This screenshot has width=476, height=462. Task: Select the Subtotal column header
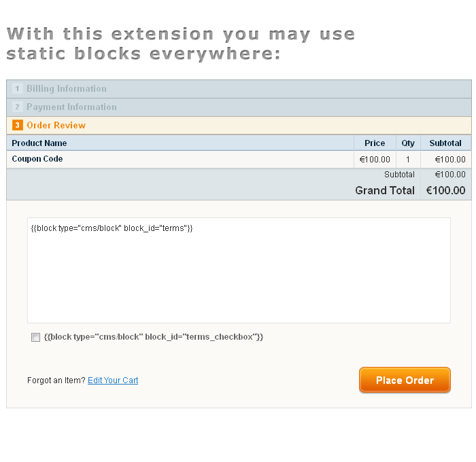[x=445, y=143]
